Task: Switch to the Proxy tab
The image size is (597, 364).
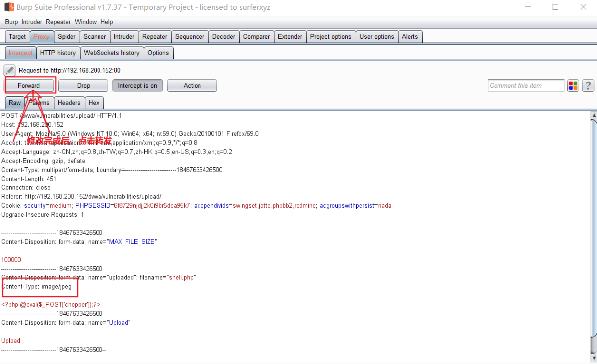Action: pos(41,37)
